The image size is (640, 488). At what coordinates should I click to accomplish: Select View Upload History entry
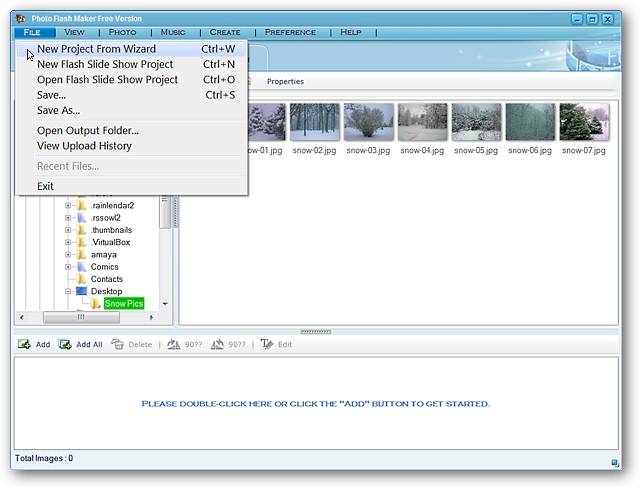(x=131, y=146)
